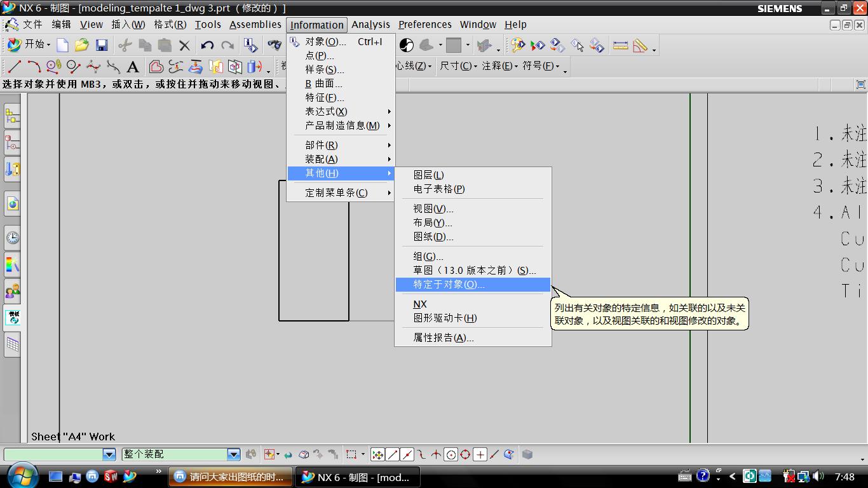The image size is (868, 488).
Task: Click the Edit Object Display palette icon
Action: click(518, 45)
